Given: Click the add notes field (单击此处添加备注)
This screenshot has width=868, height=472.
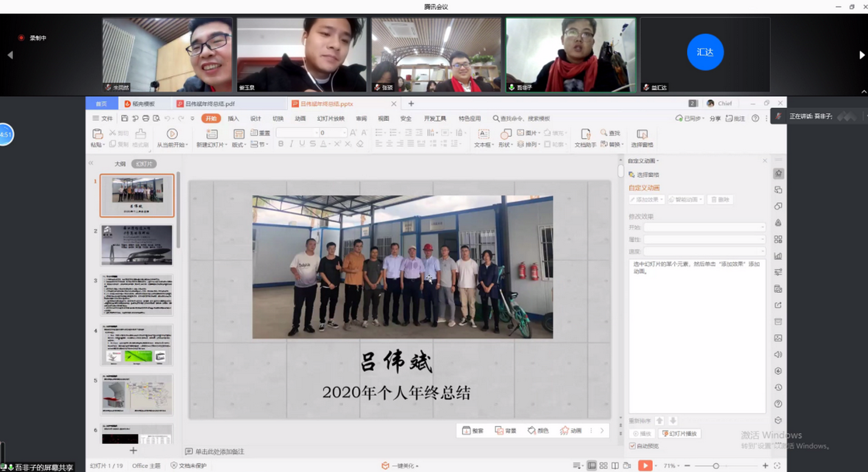Looking at the screenshot, I should coord(220,452).
